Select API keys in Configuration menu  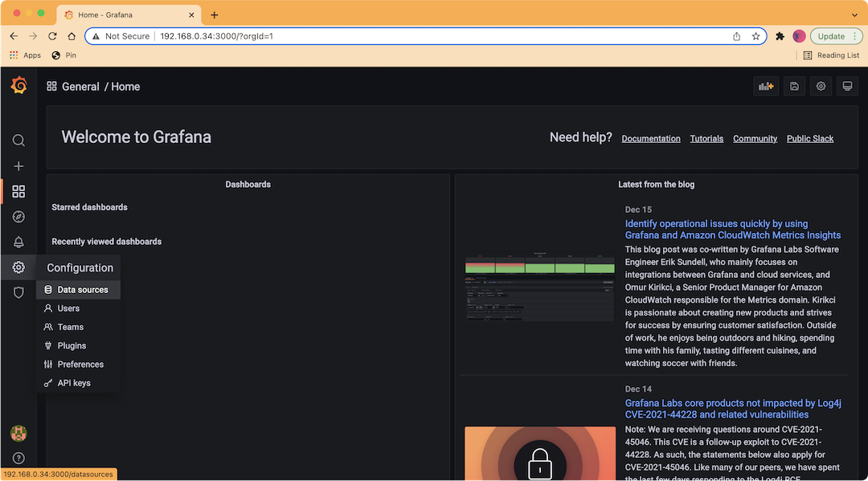tap(78, 383)
